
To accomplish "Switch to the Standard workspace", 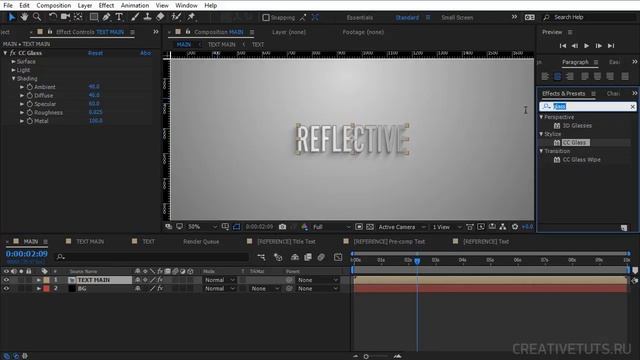I will click(407, 18).
